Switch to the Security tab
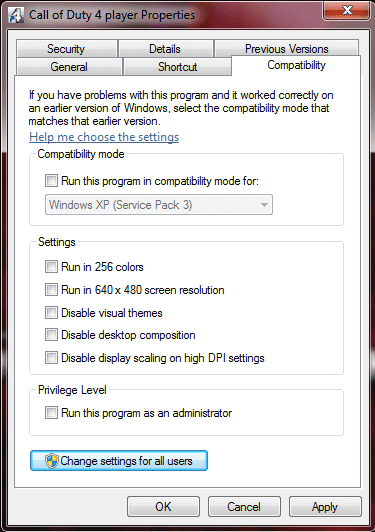 click(66, 49)
